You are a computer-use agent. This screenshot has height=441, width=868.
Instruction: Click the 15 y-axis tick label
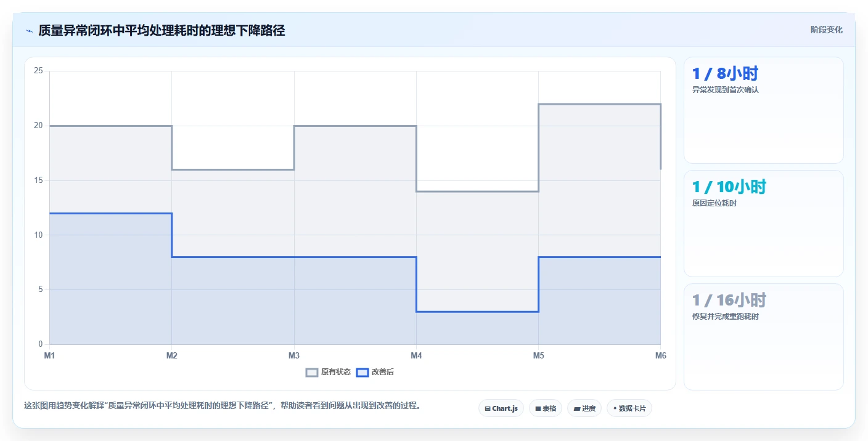coord(38,180)
